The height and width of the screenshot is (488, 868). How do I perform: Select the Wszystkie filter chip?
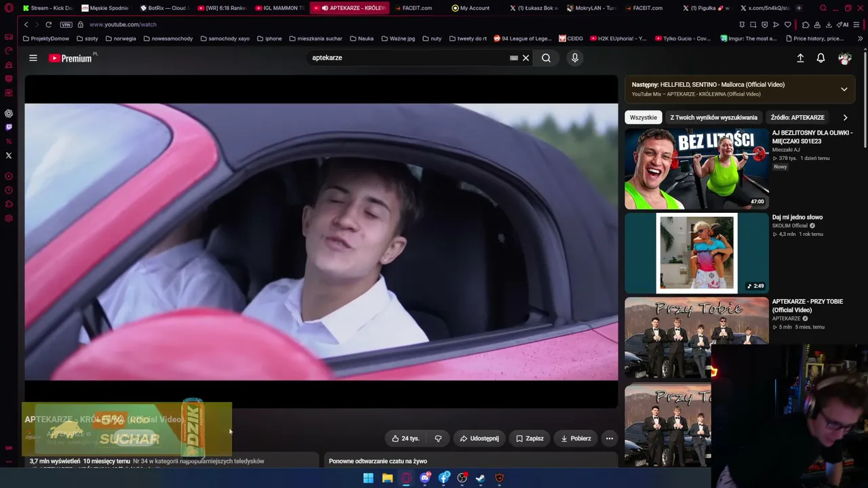click(x=643, y=118)
